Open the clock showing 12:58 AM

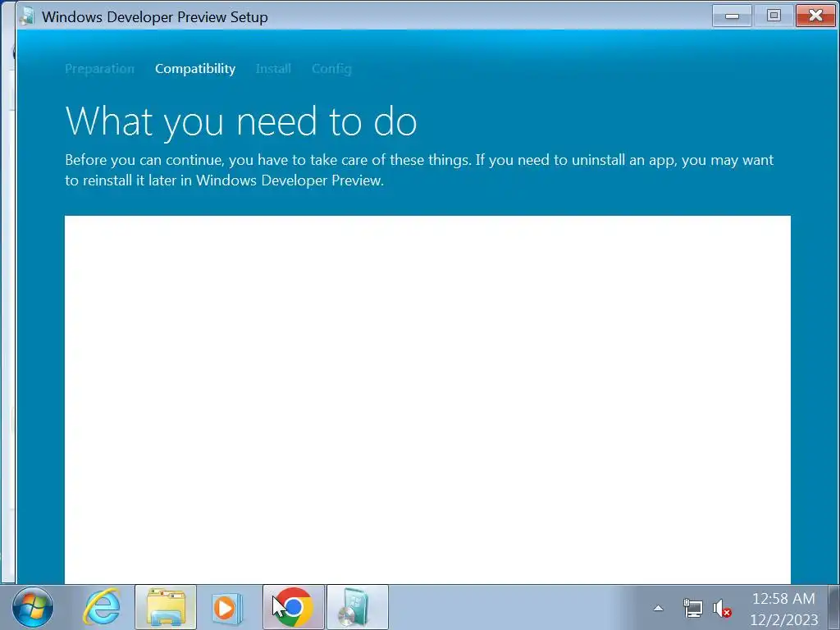[x=783, y=609]
